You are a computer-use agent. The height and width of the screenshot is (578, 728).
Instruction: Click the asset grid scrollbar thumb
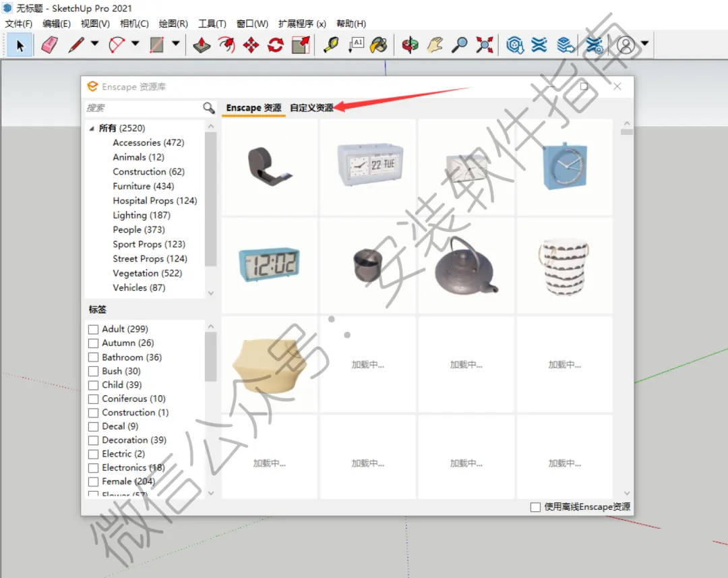627,132
